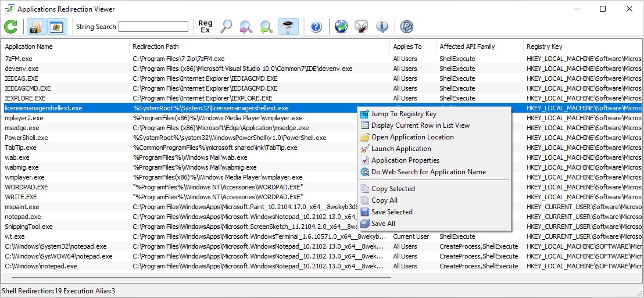Image resolution: width=644 pixels, height=298 pixels.
Task: Start search with the magnifier icon
Action: [x=226, y=27]
